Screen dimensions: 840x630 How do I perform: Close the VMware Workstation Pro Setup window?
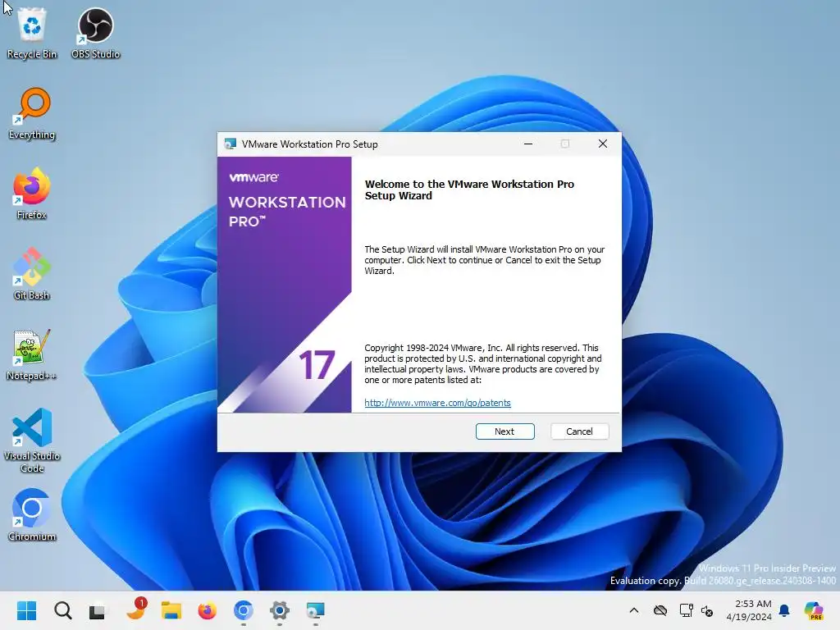[603, 144]
